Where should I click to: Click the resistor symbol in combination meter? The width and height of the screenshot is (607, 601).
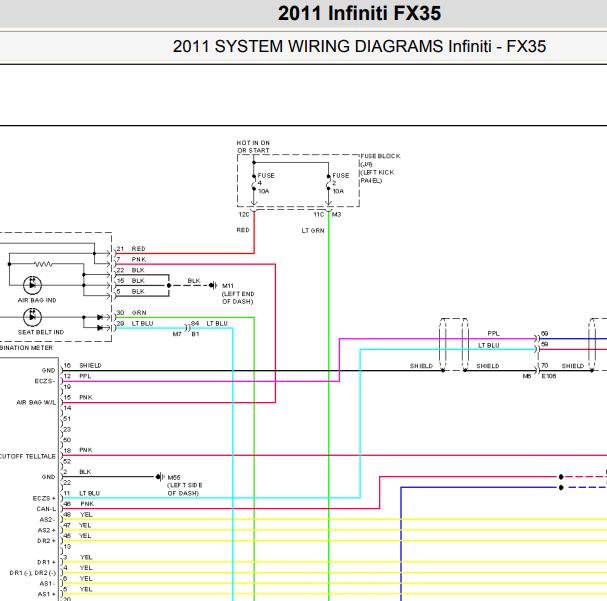click(x=43, y=264)
